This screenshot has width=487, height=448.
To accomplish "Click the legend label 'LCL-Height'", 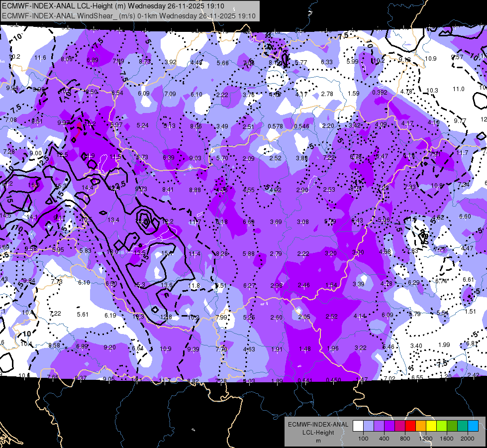I will click(318, 433).
